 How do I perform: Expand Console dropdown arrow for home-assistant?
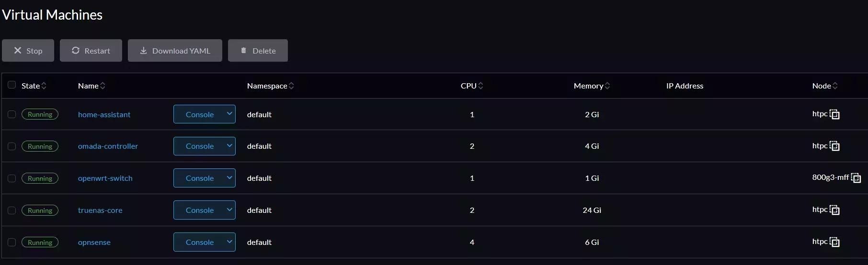click(x=229, y=114)
